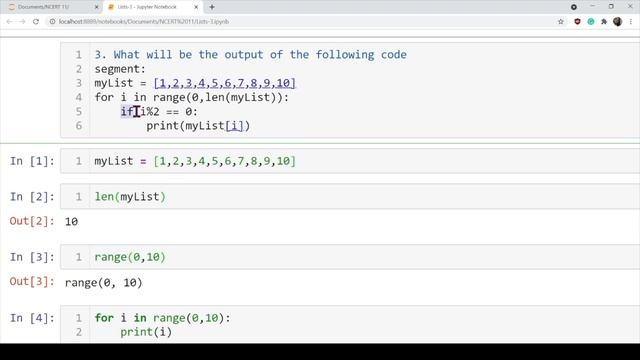
Task: View site information icon beside localhost URL
Action: 52,22
